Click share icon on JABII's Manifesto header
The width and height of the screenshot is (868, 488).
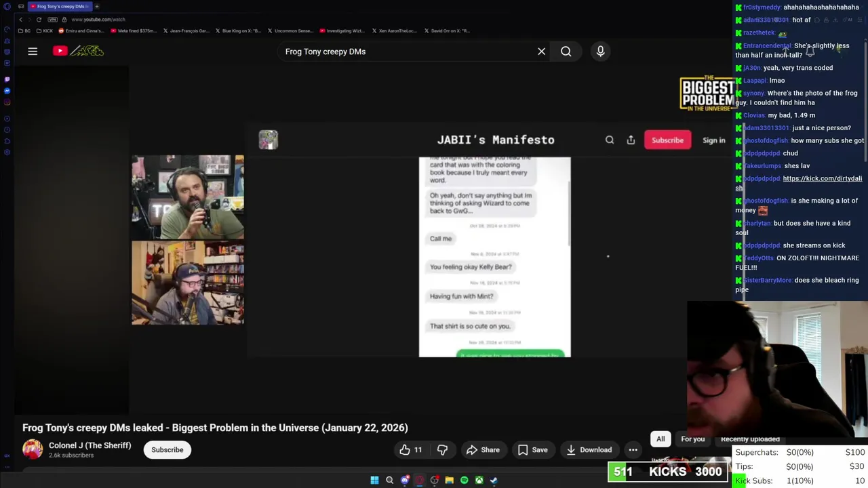631,140
